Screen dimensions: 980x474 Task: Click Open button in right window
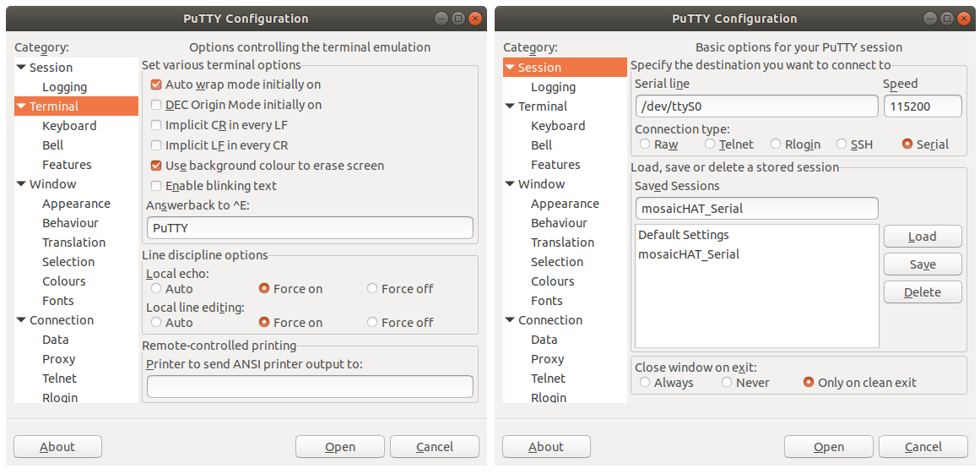(x=829, y=446)
